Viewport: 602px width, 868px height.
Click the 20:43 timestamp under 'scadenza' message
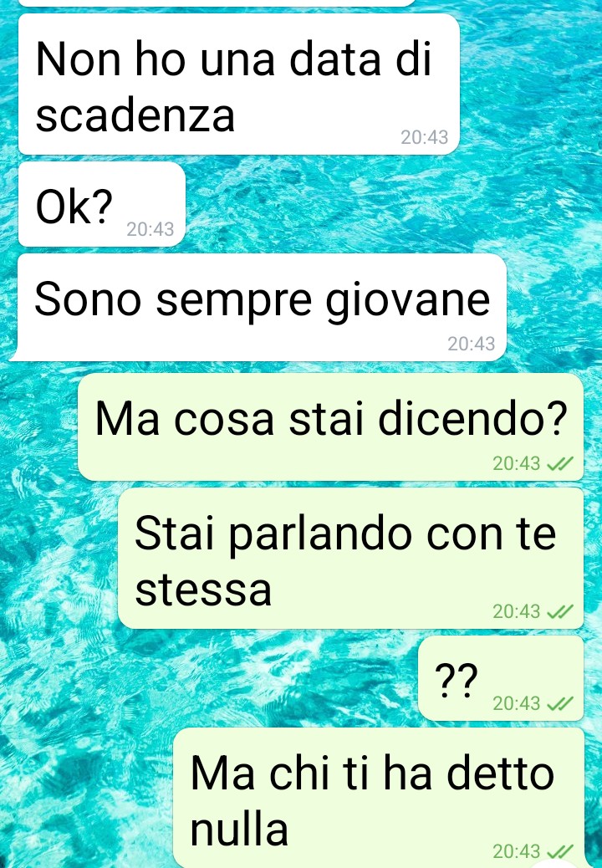[x=425, y=137]
